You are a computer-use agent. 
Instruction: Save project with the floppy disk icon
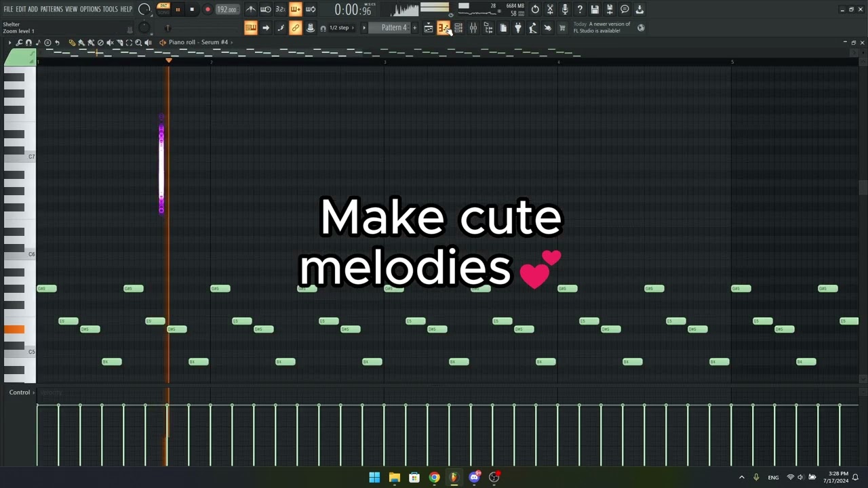coord(595,9)
